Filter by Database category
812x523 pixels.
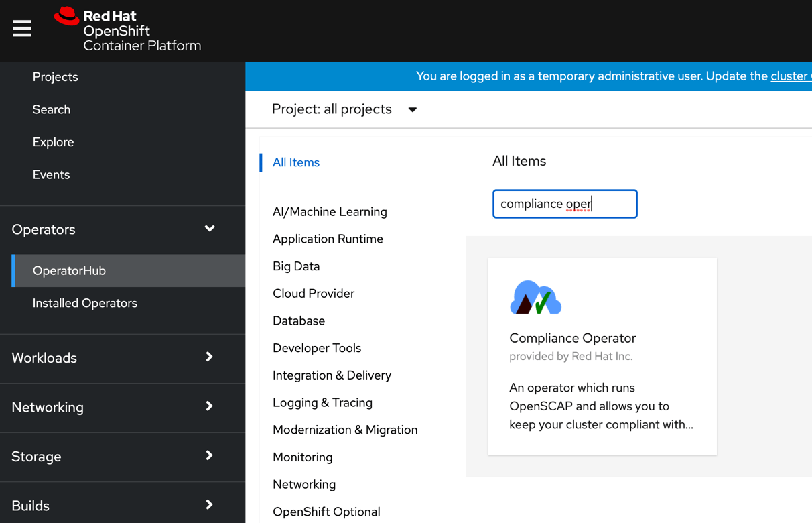pos(299,321)
